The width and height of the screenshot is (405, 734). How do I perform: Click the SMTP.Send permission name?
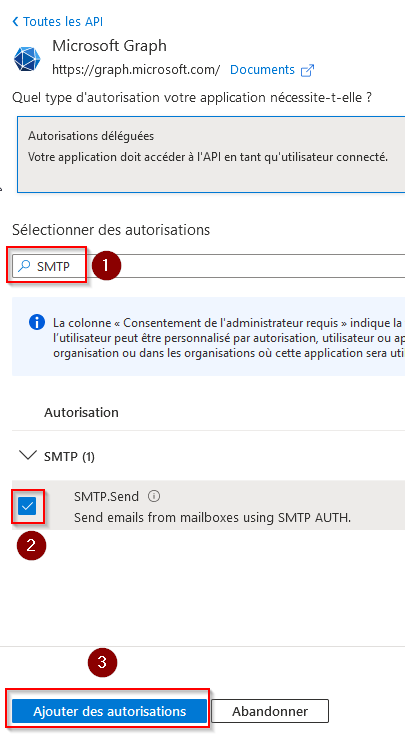click(x=106, y=496)
